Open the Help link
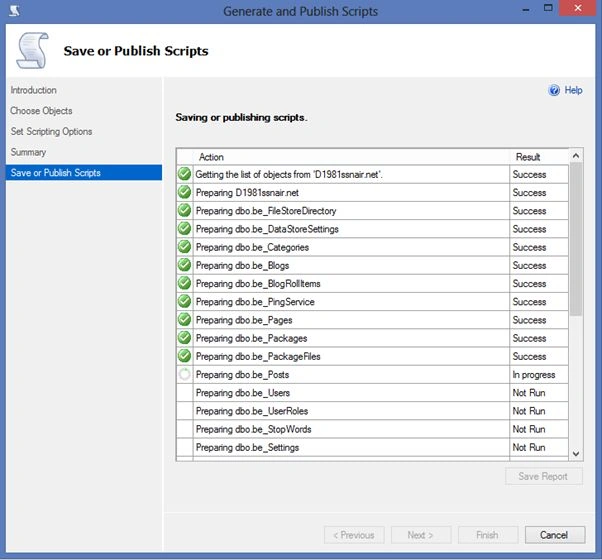The height and width of the screenshot is (560, 602). click(573, 90)
